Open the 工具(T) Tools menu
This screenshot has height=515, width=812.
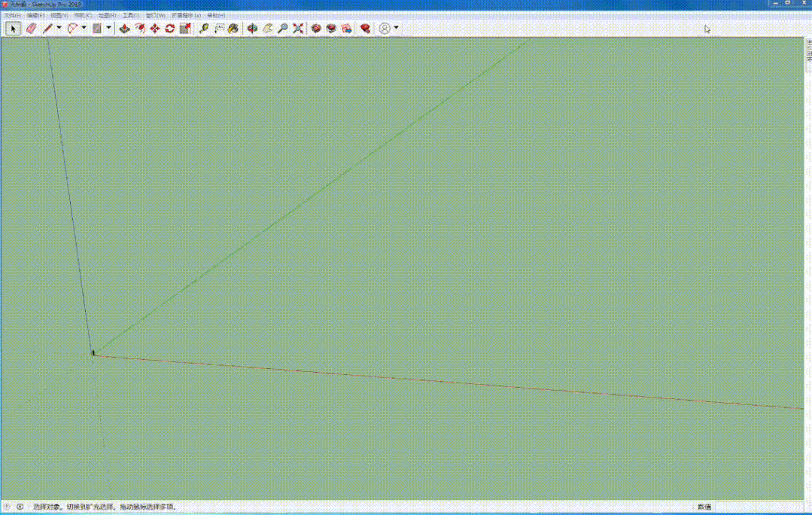[x=131, y=16]
